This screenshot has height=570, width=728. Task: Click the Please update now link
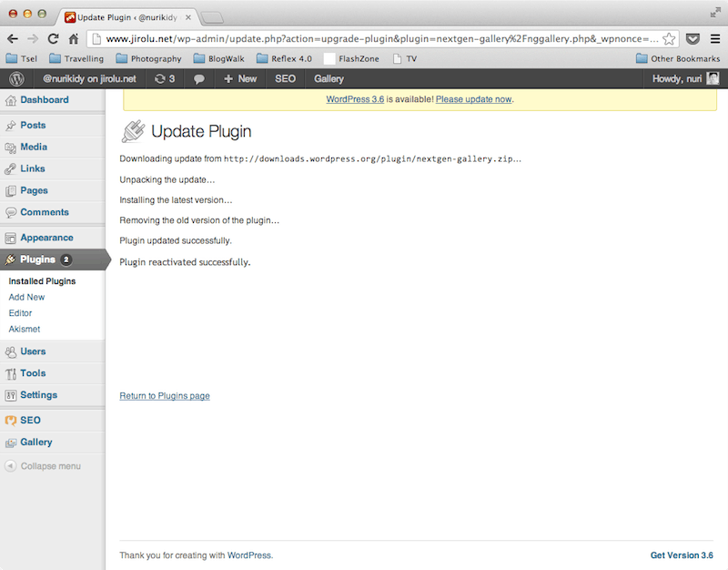click(473, 99)
